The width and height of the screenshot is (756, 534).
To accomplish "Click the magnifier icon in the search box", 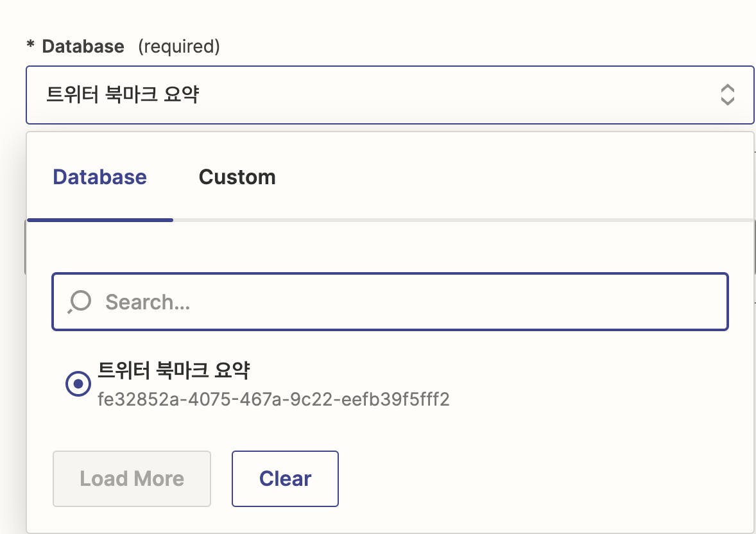I will (80, 302).
